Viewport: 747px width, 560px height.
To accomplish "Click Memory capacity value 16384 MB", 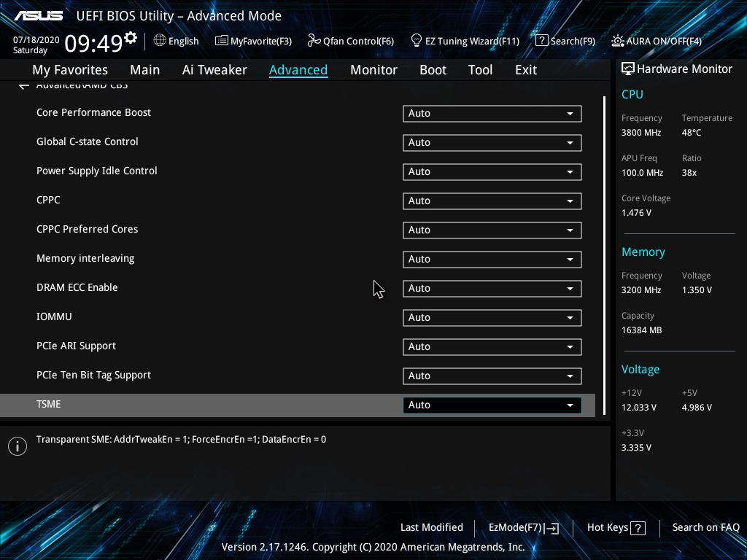I will [641, 330].
